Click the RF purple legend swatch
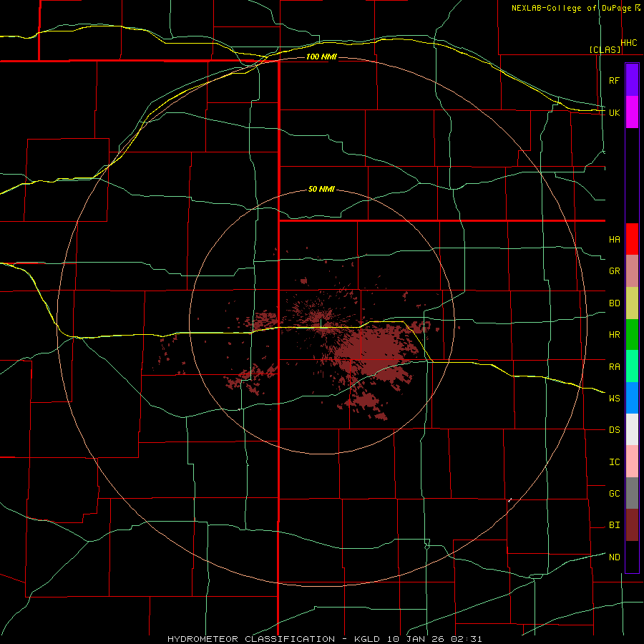Screen dimensions: 644x644 [x=632, y=79]
